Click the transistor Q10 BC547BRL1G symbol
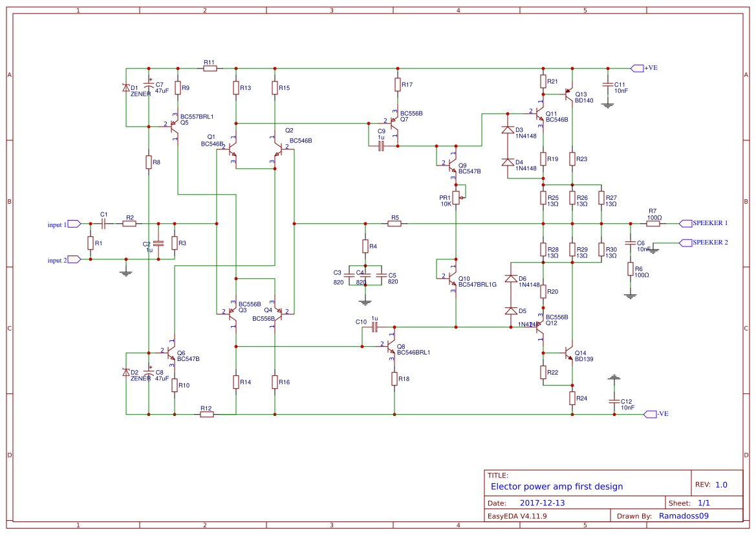This screenshot has width=756, height=535. pyautogui.click(x=451, y=277)
